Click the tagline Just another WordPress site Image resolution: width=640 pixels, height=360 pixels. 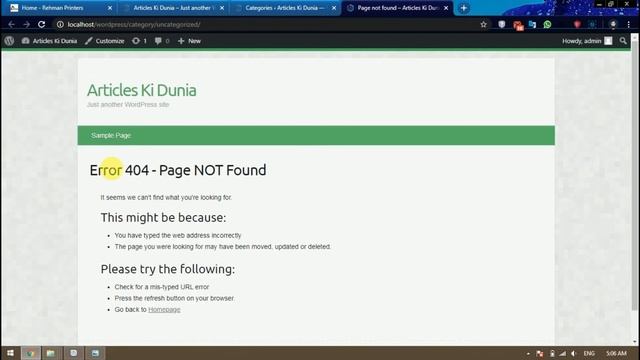coord(128,104)
